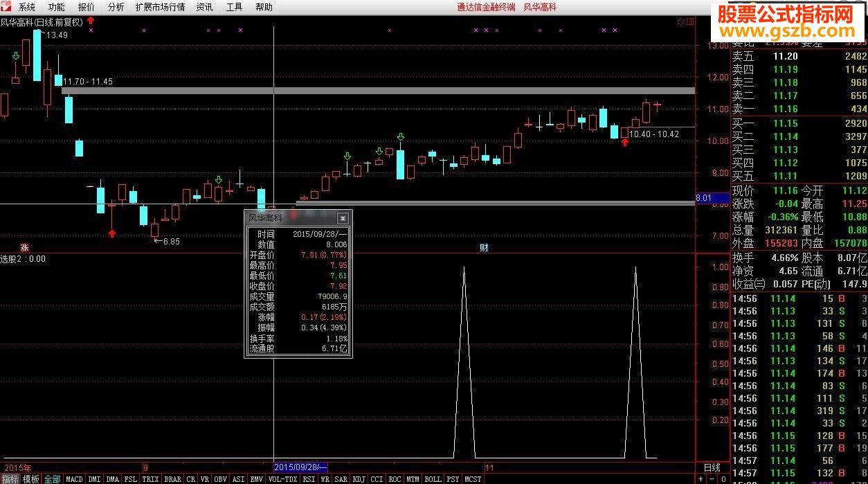The image size is (868, 484).
Task: Open the 扩展市场行情 menu
Action: pos(160,7)
